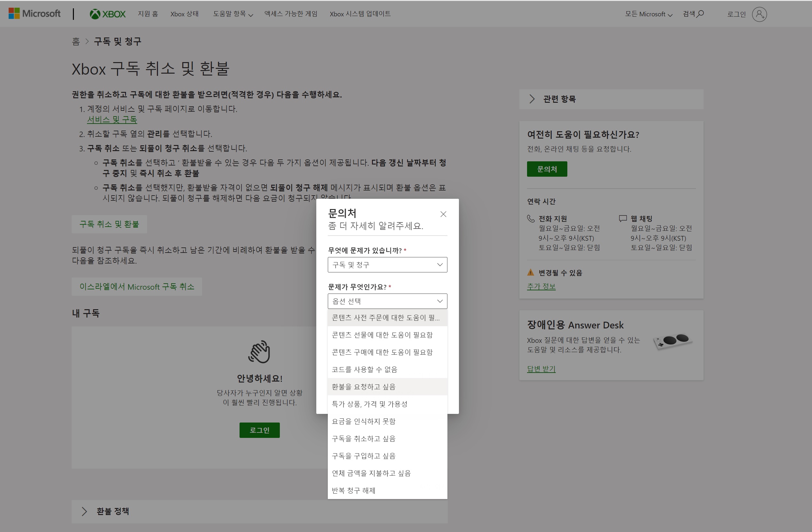Open the Xbox 상태 nav item
This screenshot has width=812, height=532.
tap(184, 14)
